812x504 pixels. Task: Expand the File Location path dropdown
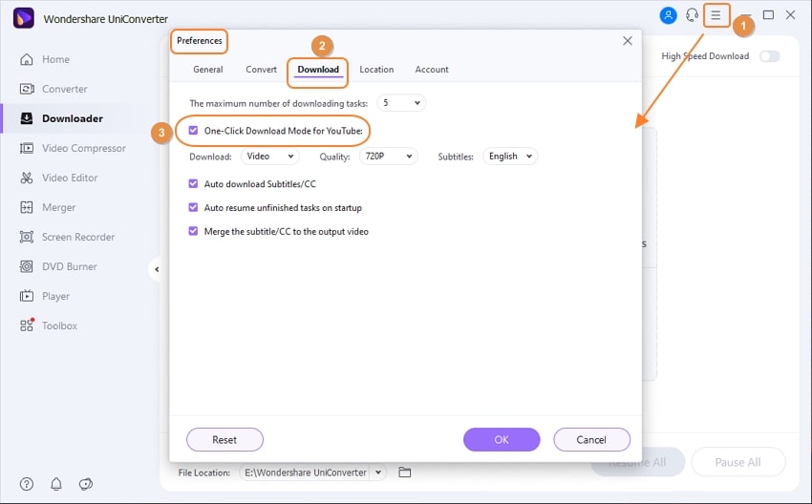(378, 472)
